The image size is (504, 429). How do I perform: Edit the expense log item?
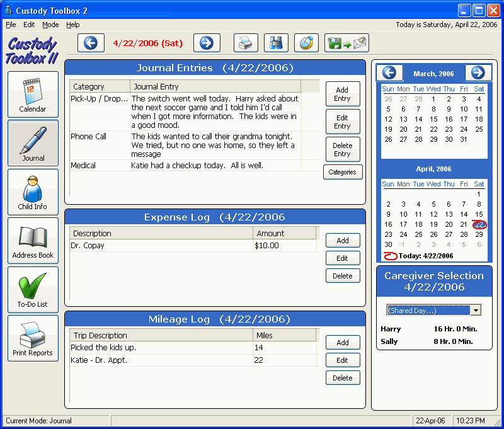(343, 258)
